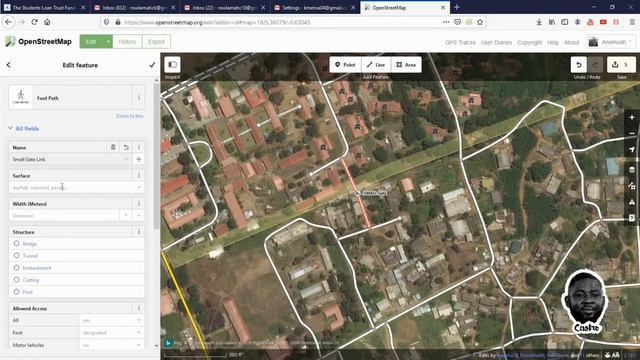The image size is (640, 360).
Task: Open the Name suggestions dropdown arrow
Action: tap(126, 159)
